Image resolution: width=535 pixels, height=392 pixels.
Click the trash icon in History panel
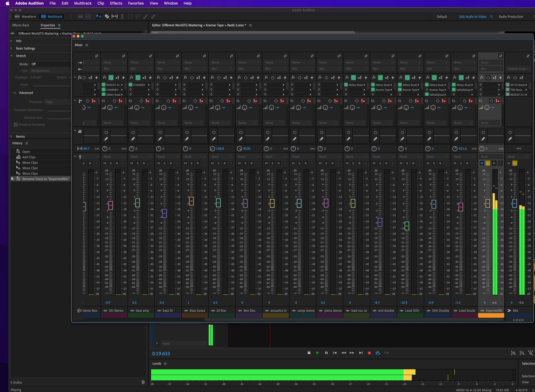click(x=143, y=382)
